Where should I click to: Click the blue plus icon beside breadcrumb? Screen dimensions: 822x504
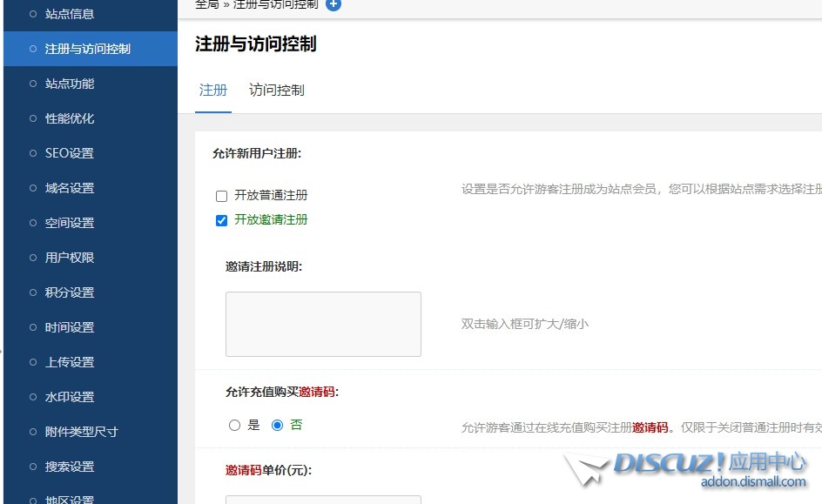[334, 4]
